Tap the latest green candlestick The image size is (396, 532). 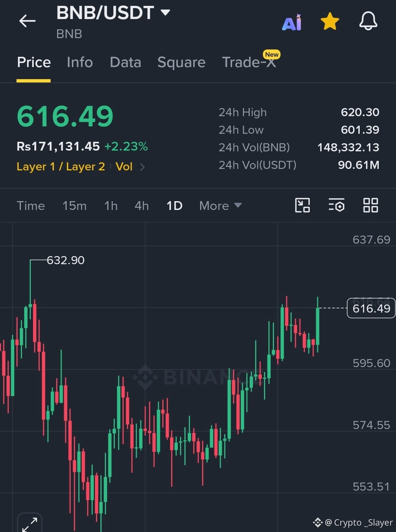(318, 325)
